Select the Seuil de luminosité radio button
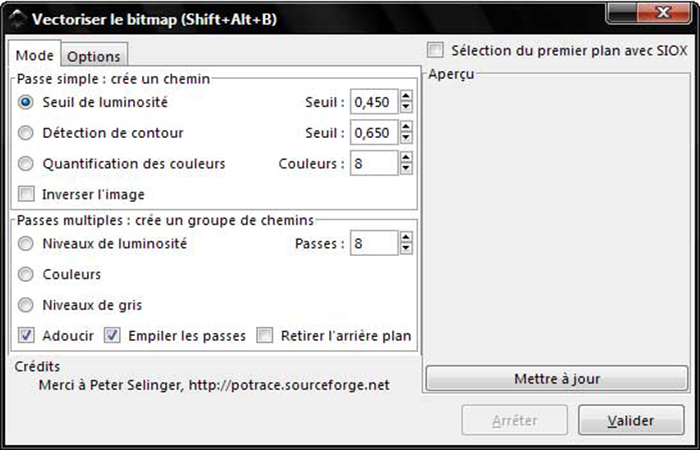This screenshot has height=450, width=700. point(26,102)
